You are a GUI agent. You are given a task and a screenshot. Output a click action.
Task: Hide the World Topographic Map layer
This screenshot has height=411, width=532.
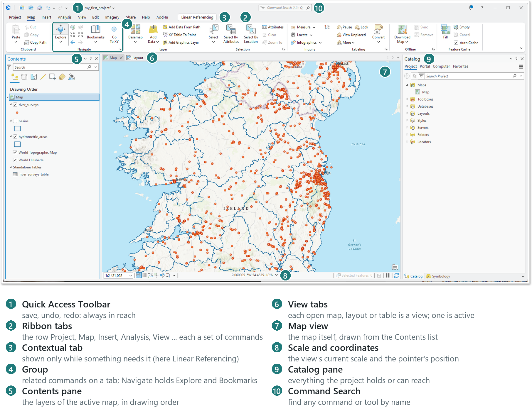click(x=15, y=152)
